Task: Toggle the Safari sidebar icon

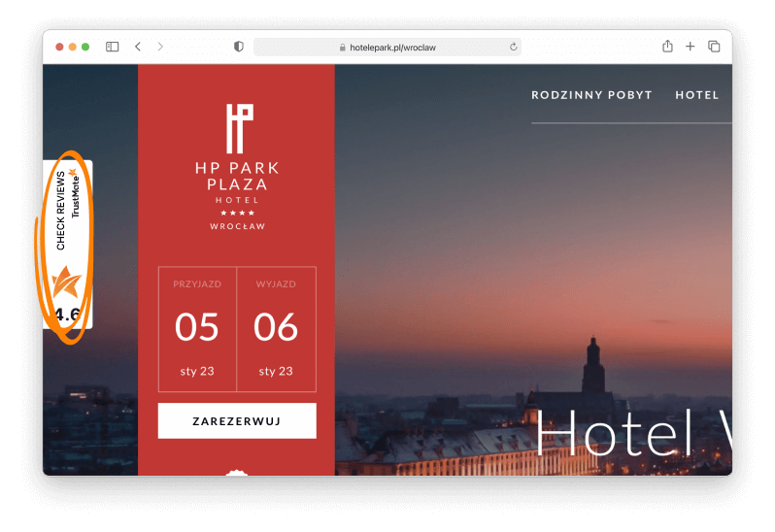Action: pyautogui.click(x=113, y=47)
